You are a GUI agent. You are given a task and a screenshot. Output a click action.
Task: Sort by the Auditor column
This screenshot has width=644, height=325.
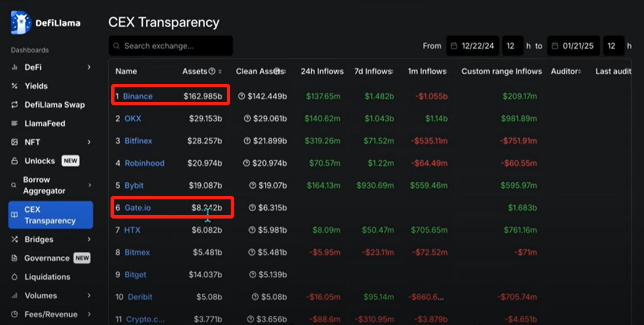pos(566,71)
